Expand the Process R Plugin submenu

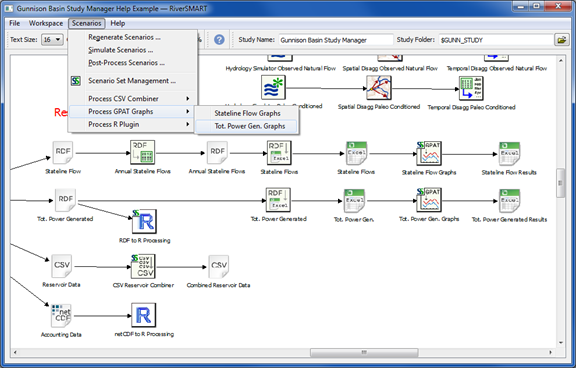[133, 125]
